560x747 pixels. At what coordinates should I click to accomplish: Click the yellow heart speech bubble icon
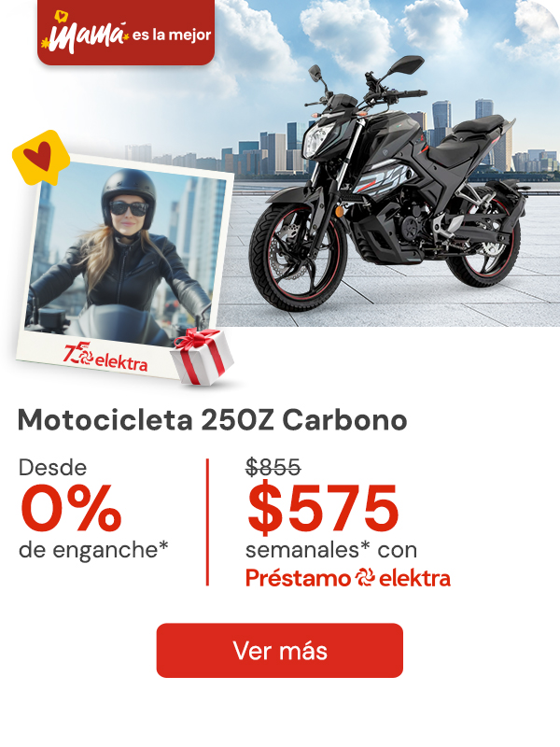click(41, 157)
